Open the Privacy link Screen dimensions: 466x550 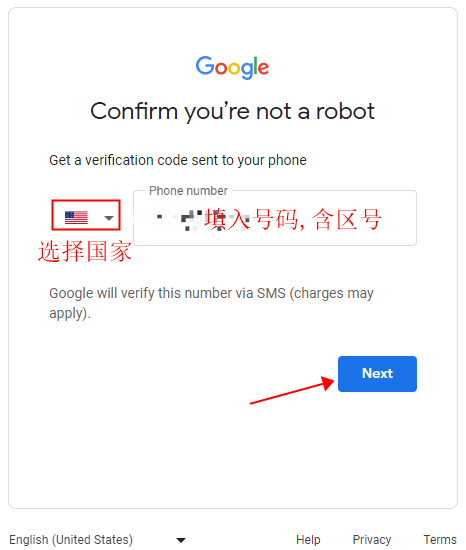point(372,539)
